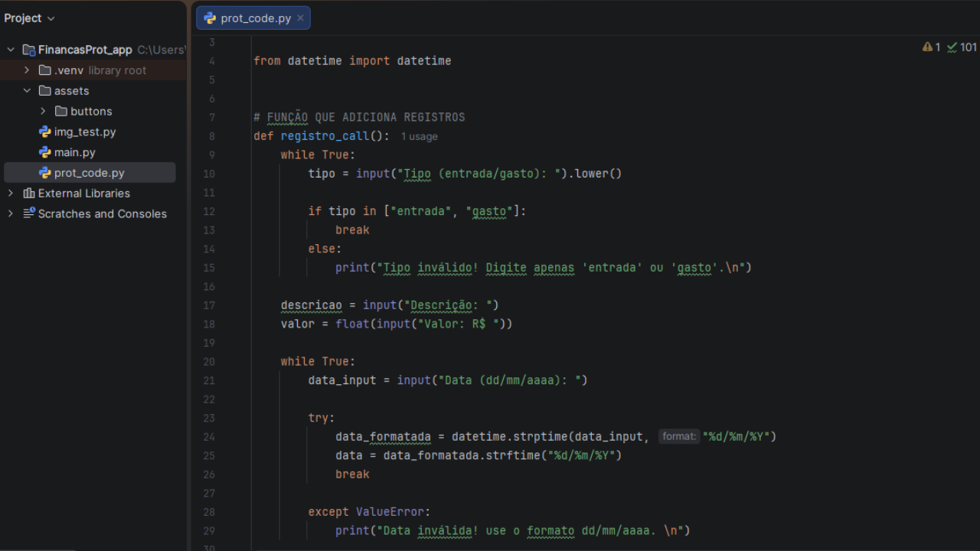The height and width of the screenshot is (551, 980).
Task: Click data_formatada on line 24
Action: pyautogui.click(x=383, y=436)
